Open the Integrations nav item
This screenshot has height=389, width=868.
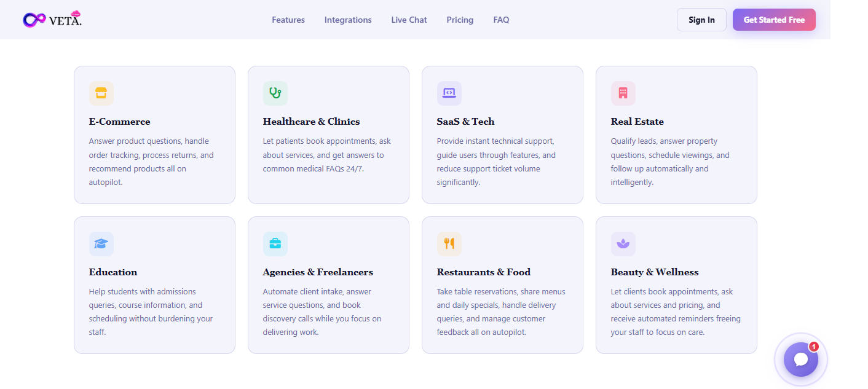[348, 20]
